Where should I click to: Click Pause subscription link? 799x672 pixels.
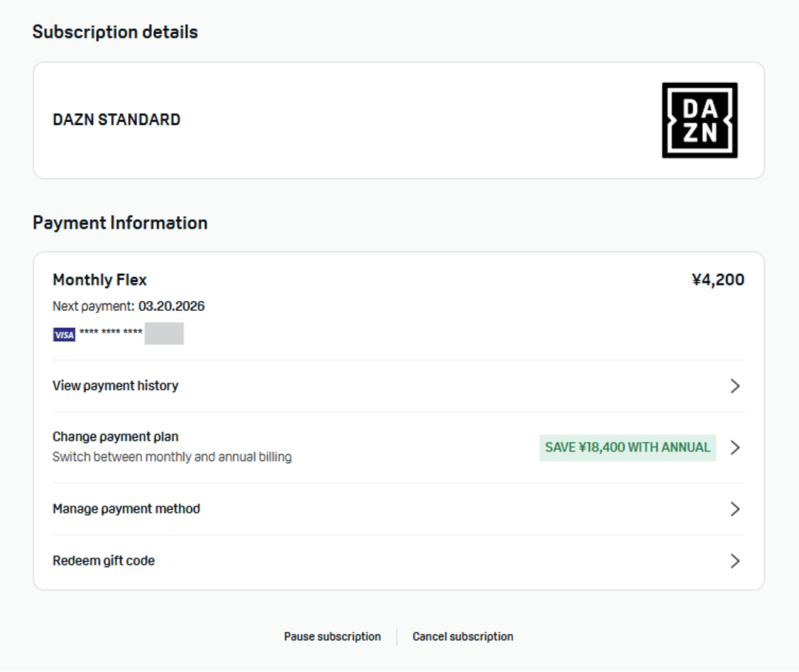(332, 636)
